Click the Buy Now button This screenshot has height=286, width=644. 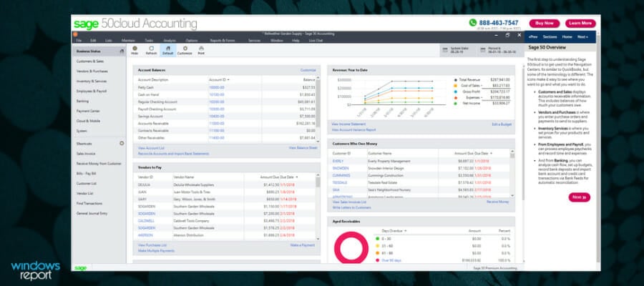[545, 24]
